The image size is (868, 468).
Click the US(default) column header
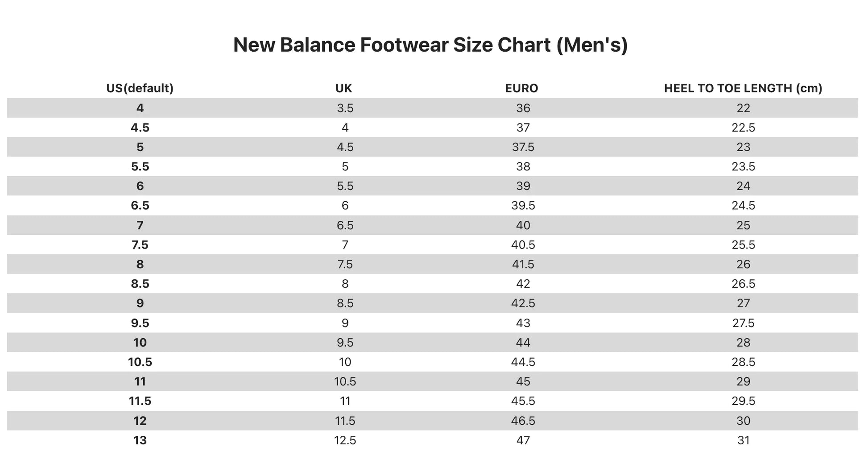[x=140, y=88]
